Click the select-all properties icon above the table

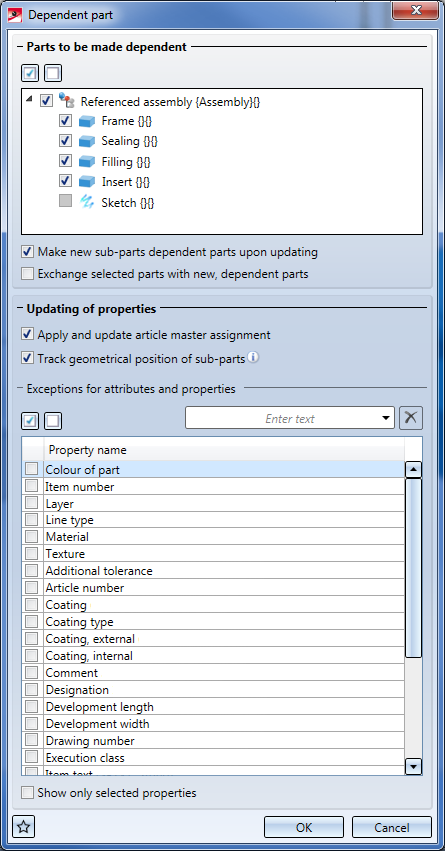coord(30,421)
